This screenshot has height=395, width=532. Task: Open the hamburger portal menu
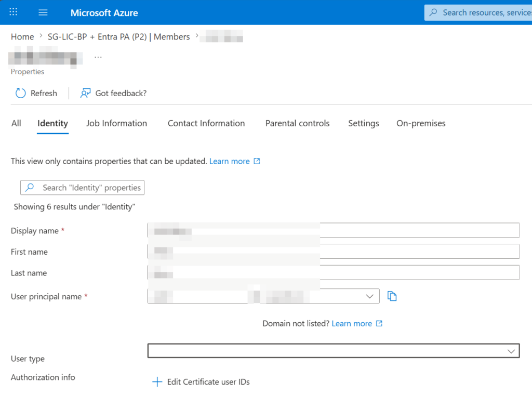[x=43, y=12]
